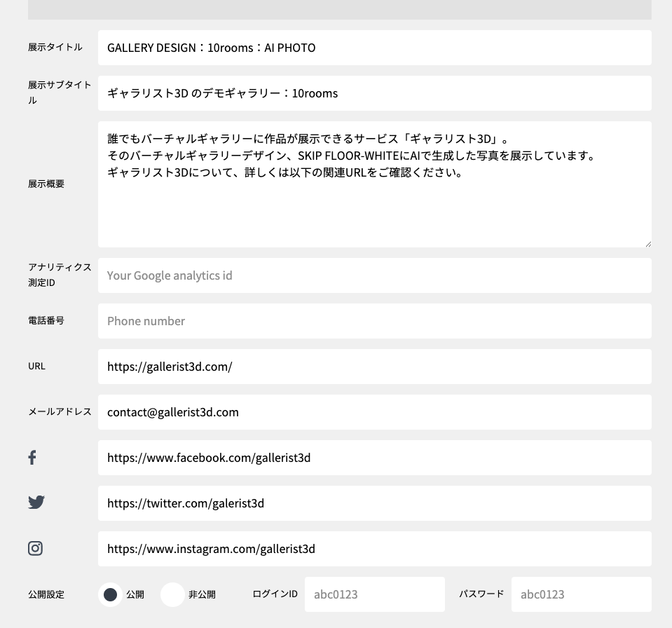Viewport: 672px width, 628px height.
Task: Click the contact@gallerist3d.com email field
Action: pyautogui.click(x=375, y=412)
